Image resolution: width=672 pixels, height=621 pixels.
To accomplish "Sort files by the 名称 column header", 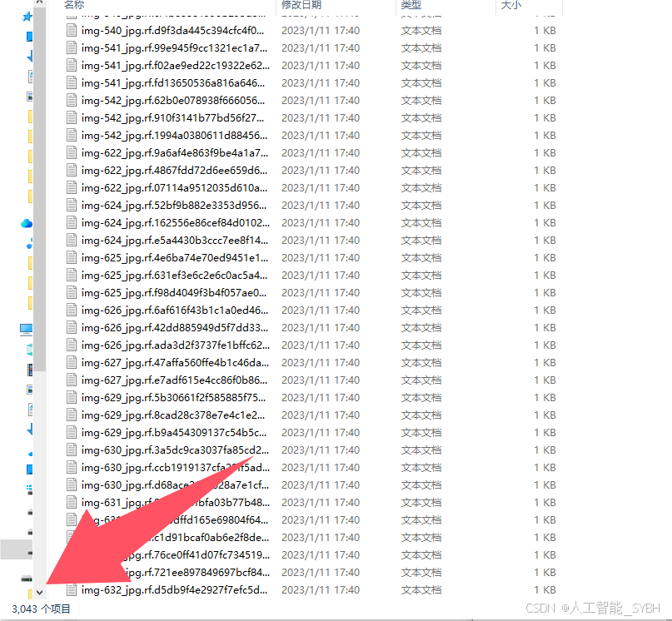I will point(74,5).
